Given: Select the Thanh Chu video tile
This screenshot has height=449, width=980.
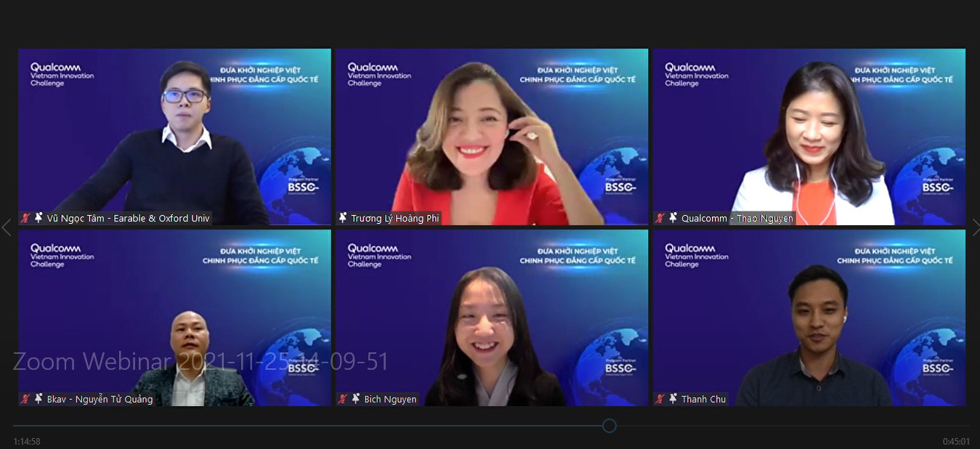Looking at the screenshot, I should pos(809,317).
